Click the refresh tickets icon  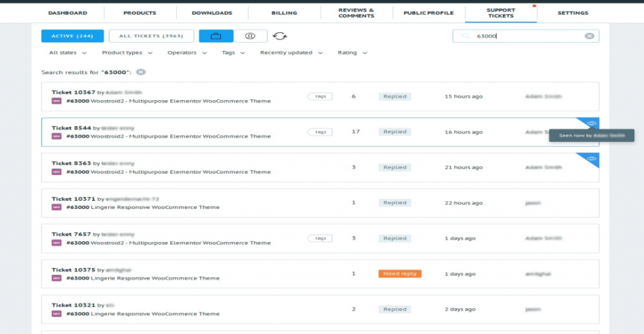click(280, 36)
